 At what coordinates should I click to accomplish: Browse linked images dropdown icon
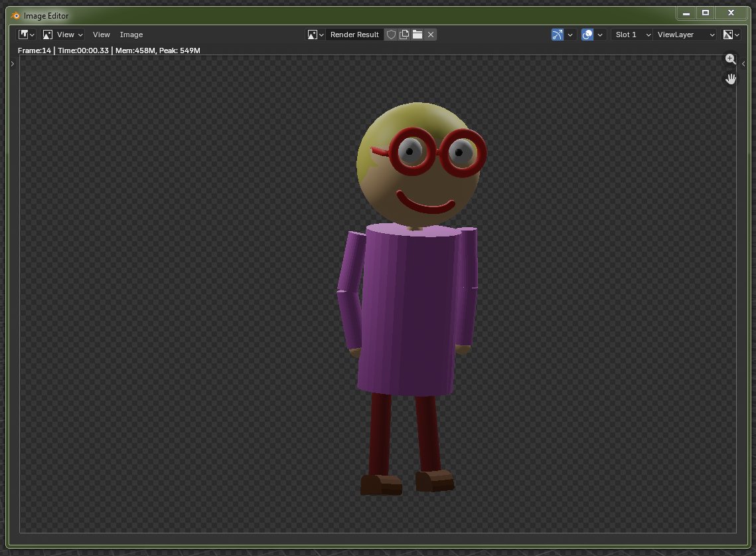pyautogui.click(x=315, y=35)
